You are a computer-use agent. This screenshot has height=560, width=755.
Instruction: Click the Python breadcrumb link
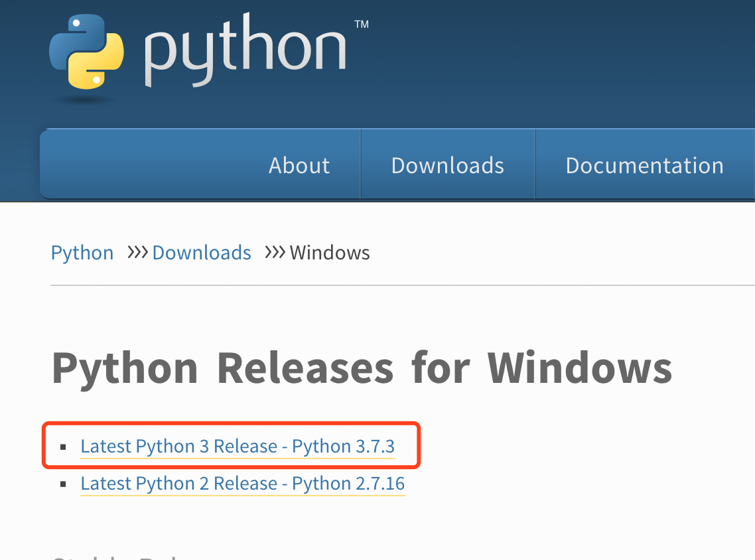tap(82, 253)
